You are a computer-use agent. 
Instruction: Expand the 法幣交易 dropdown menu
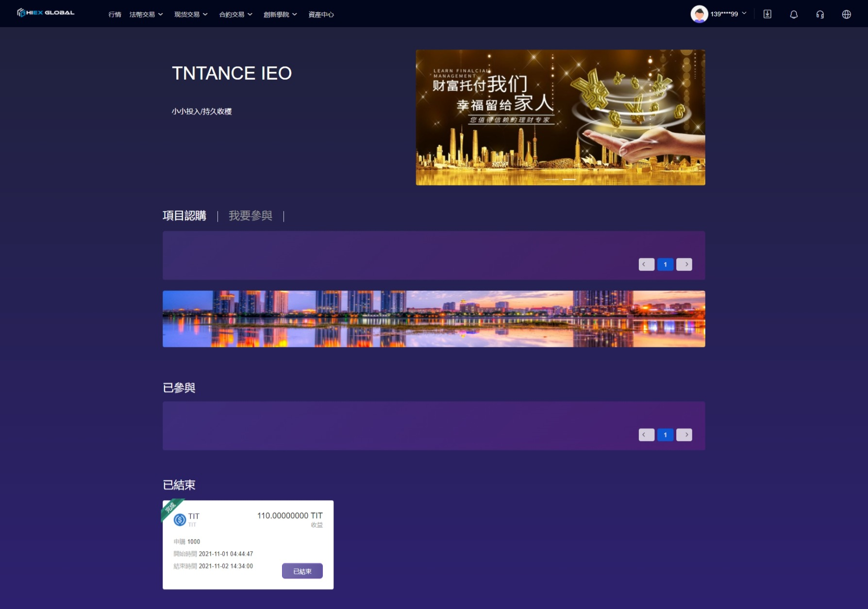pyautogui.click(x=146, y=15)
